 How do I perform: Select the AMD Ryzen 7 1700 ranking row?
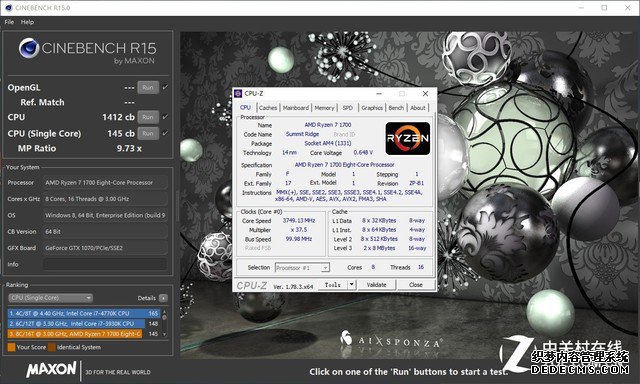coord(84,334)
